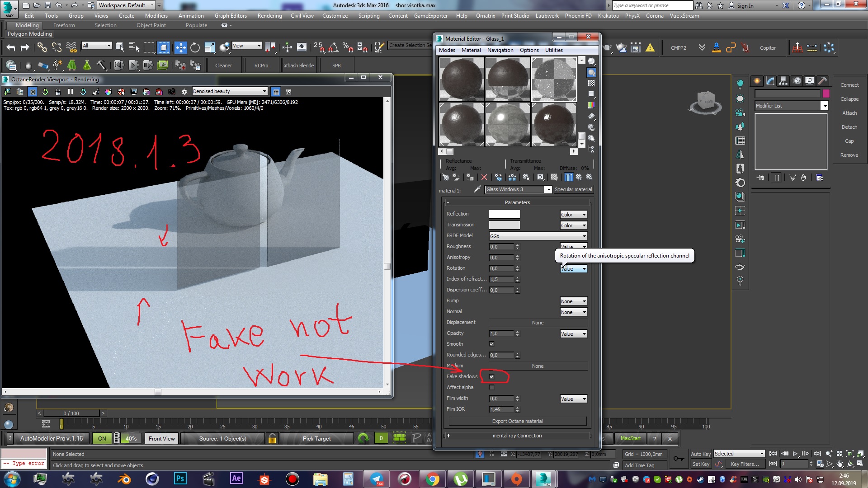Open the Rendering menu
Screen dimensions: 868x488
click(x=269, y=16)
